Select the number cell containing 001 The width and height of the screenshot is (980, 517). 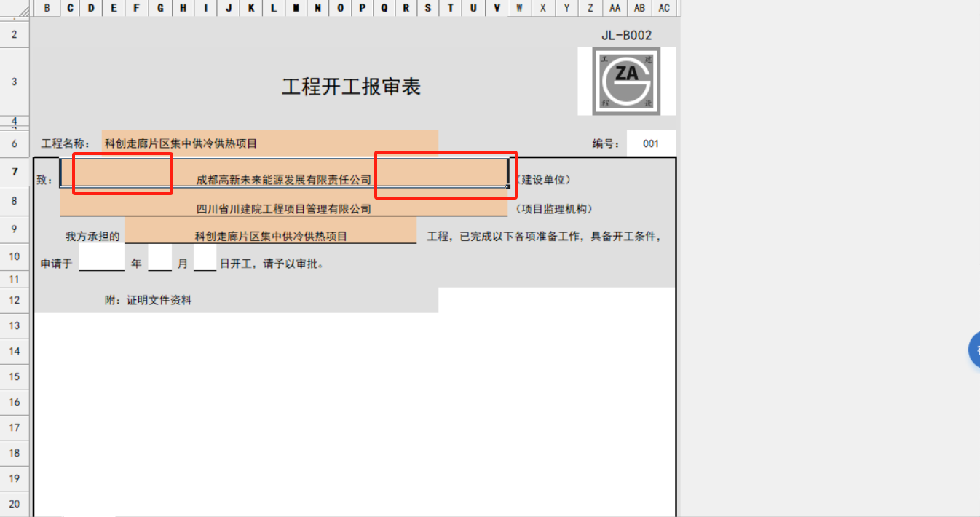pos(651,143)
